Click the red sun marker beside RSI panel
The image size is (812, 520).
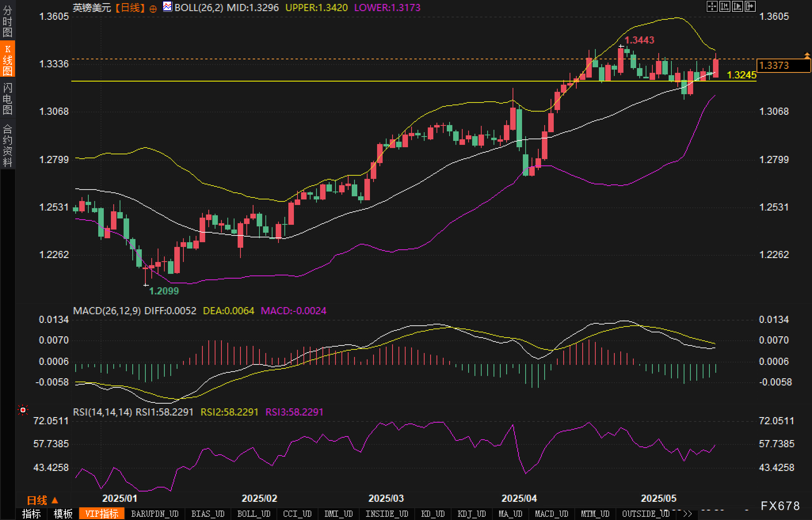23,410
